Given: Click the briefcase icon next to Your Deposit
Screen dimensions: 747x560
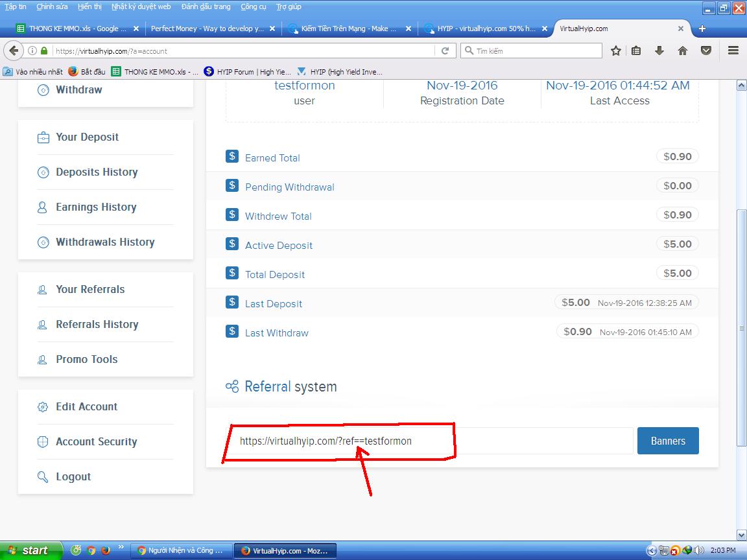Looking at the screenshot, I should click(43, 137).
